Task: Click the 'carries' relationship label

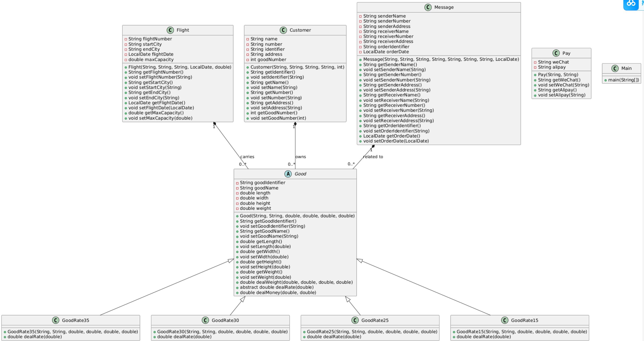Action: pos(247,157)
